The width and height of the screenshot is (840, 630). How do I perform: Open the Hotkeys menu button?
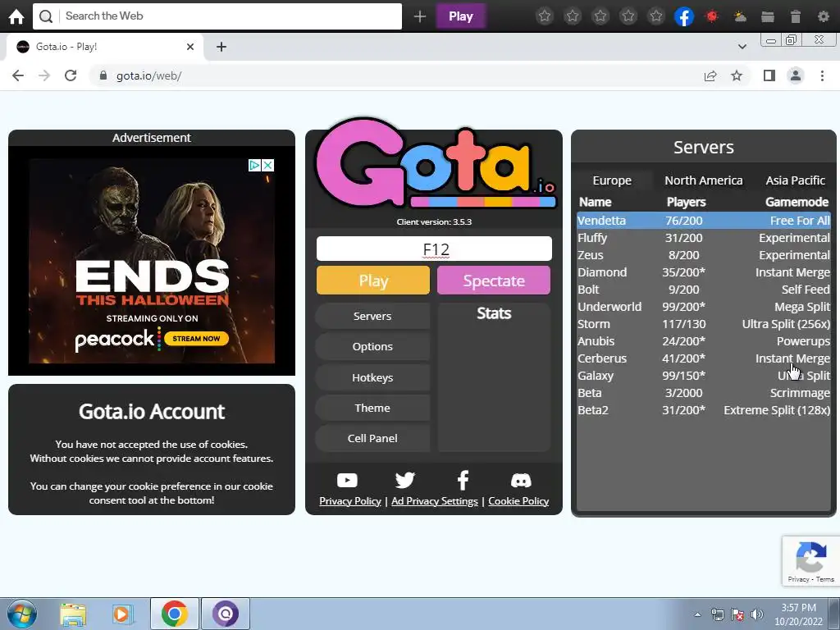click(x=372, y=377)
